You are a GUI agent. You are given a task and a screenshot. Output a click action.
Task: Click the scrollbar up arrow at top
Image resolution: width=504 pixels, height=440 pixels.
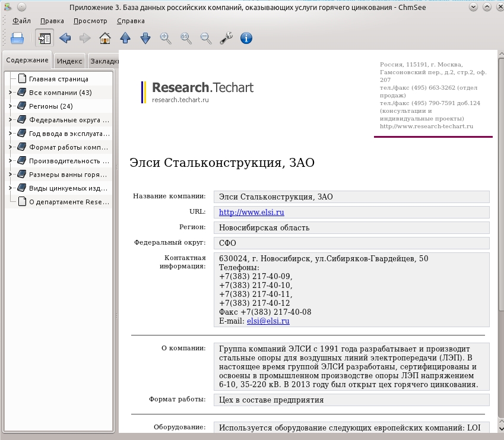(x=501, y=54)
